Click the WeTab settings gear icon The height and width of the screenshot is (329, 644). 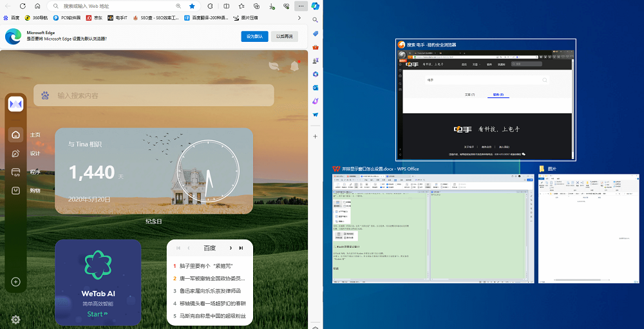coord(15,319)
